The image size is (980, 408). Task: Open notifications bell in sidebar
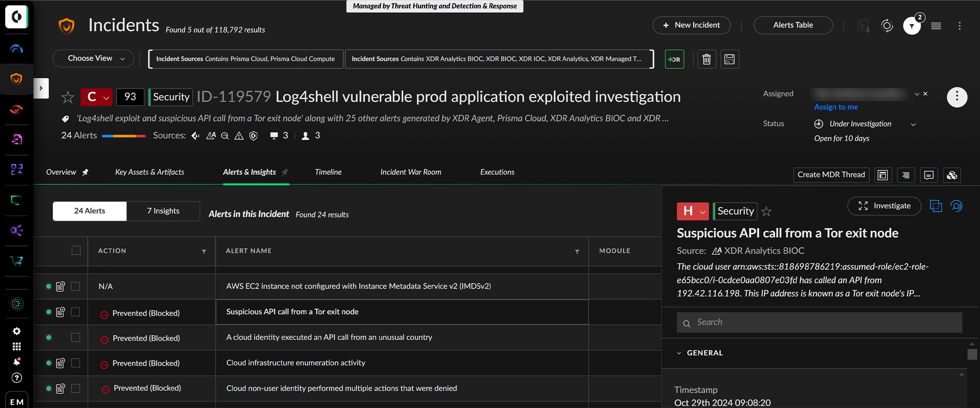[17, 361]
